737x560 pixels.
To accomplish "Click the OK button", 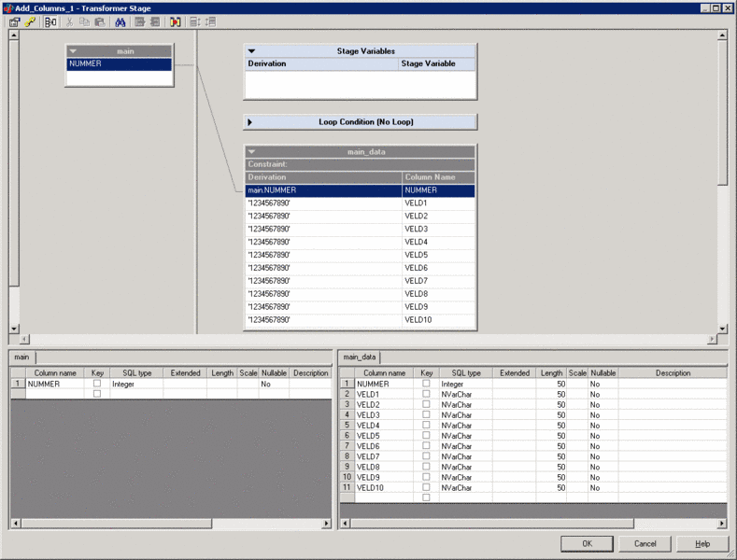I will (587, 543).
